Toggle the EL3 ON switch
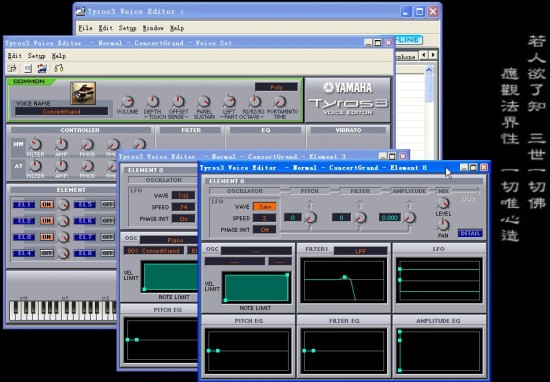Screen dimensions: 550x382 47,237
